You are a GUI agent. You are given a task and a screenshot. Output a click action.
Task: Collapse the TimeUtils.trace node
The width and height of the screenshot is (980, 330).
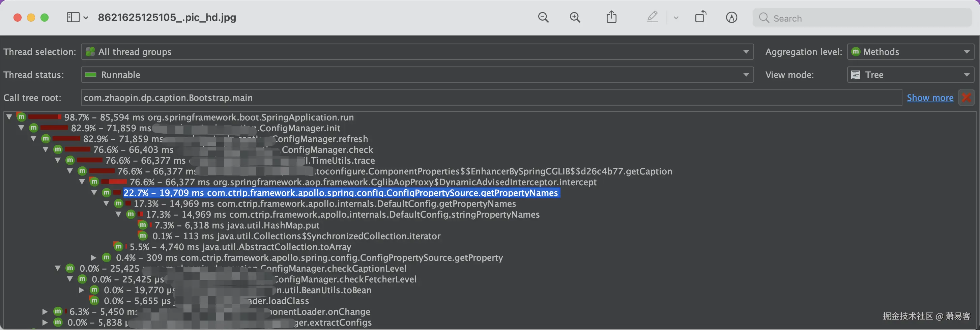[x=58, y=160]
